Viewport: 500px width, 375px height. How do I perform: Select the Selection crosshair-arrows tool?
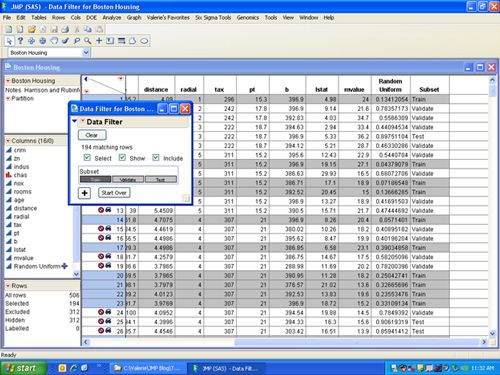pyautogui.click(x=31, y=41)
